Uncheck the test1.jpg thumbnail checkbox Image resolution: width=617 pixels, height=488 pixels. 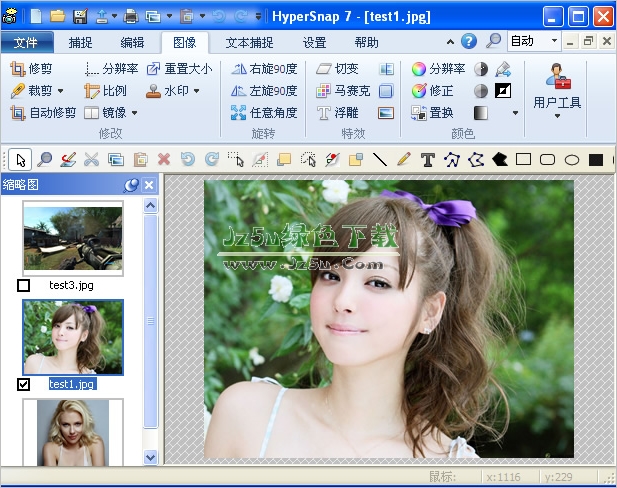24,384
